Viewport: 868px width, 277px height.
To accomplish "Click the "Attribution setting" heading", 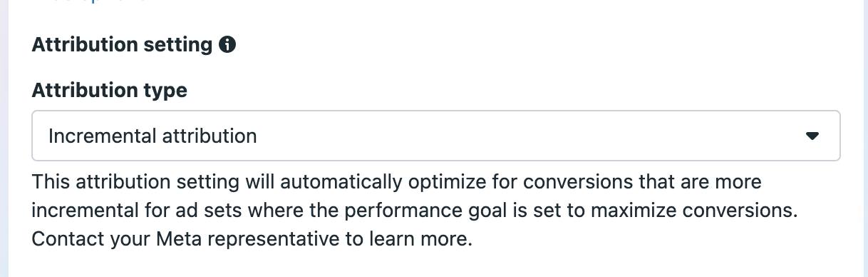I will click(x=123, y=45).
